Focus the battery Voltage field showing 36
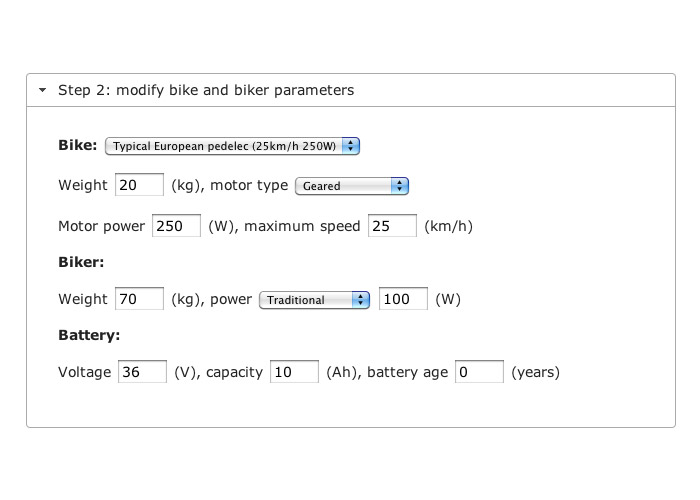 [142, 372]
